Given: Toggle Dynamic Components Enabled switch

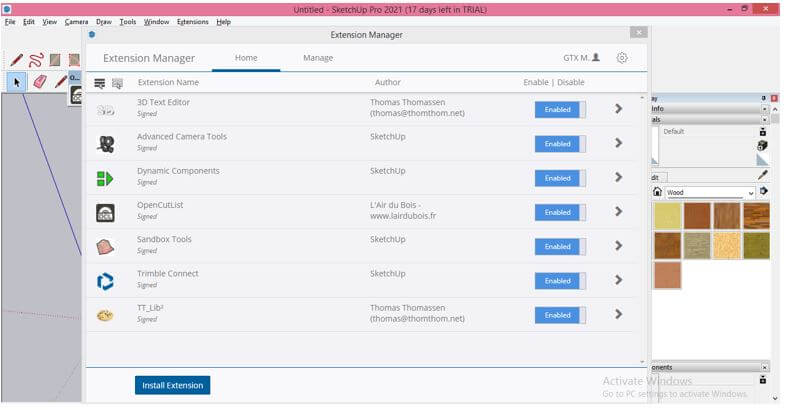Looking at the screenshot, I should (560, 179).
